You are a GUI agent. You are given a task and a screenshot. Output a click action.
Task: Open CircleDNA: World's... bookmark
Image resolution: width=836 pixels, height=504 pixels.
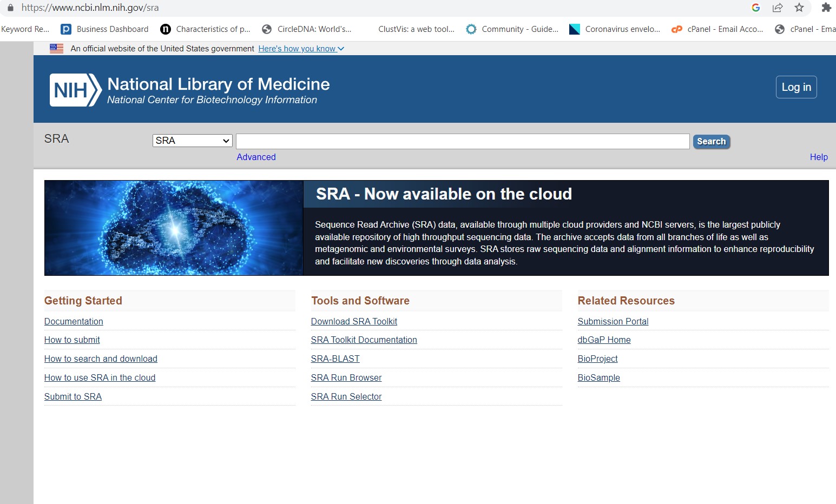[306, 29]
